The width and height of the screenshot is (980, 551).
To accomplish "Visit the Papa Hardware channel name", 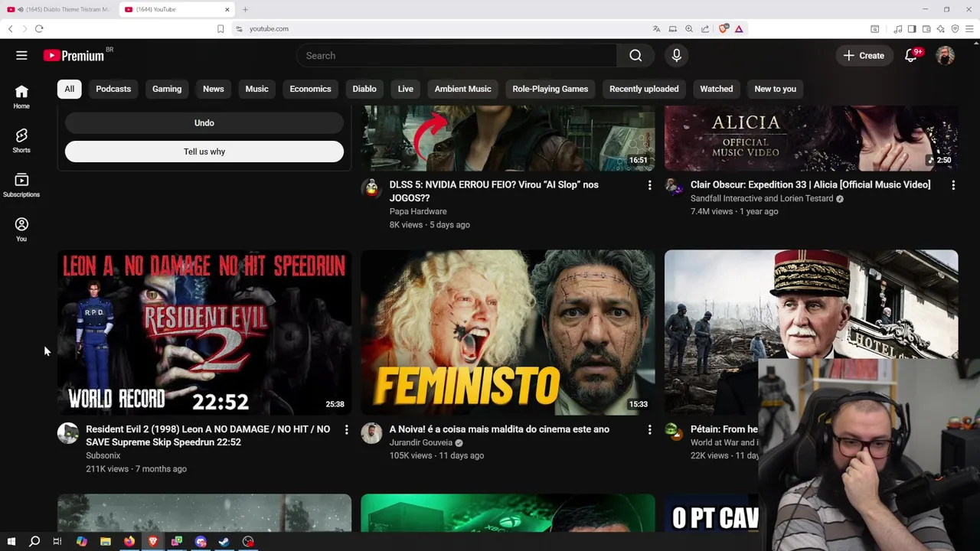I will click(x=418, y=211).
